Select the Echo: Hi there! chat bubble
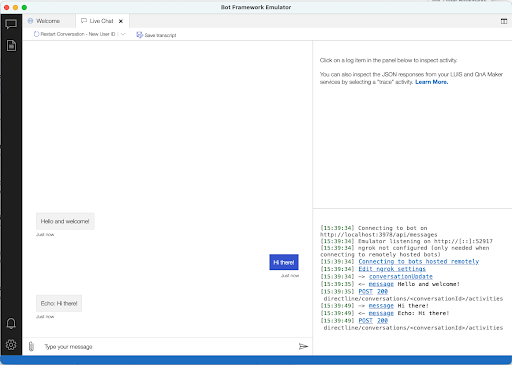The width and height of the screenshot is (512, 365). coord(59,303)
